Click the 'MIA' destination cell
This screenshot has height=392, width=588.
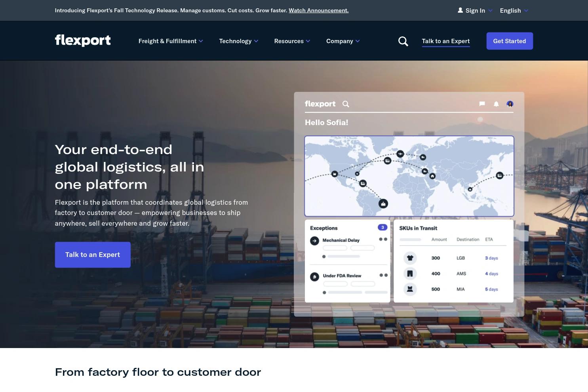(461, 289)
